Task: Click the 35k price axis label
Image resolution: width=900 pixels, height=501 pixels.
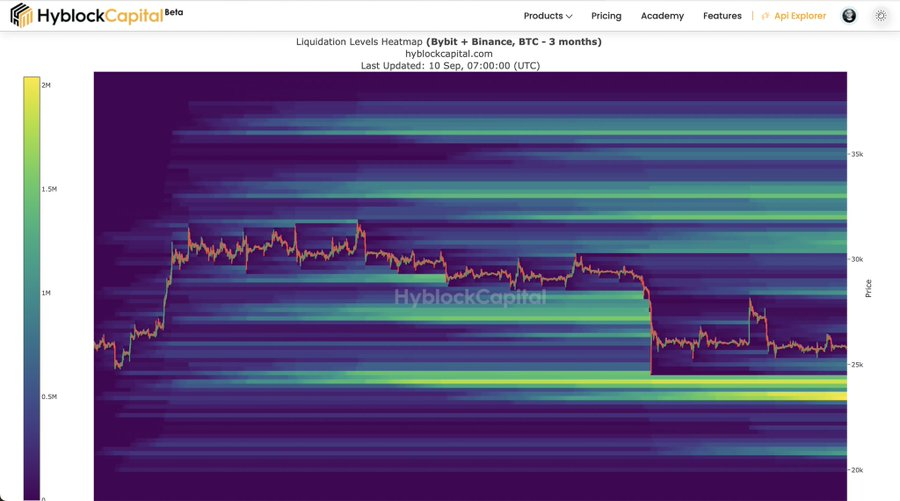Action: (857, 154)
